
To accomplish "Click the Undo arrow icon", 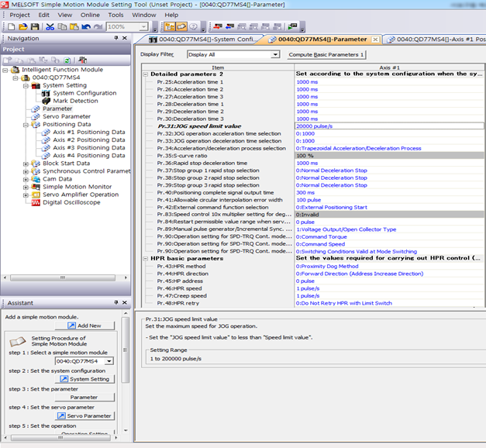I will click(86, 27).
